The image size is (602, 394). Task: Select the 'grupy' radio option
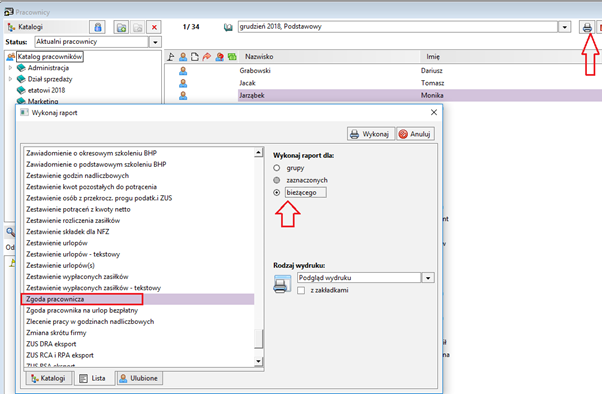[276, 168]
